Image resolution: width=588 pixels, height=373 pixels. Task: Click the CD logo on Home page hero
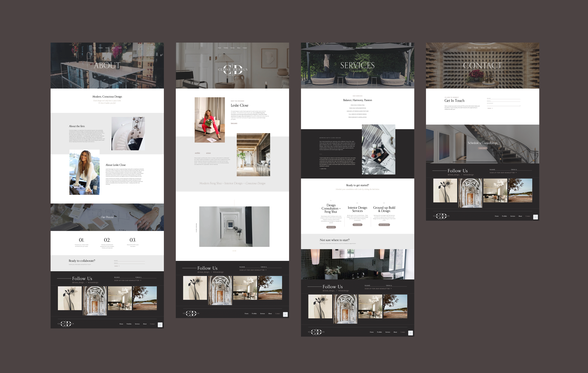(233, 70)
